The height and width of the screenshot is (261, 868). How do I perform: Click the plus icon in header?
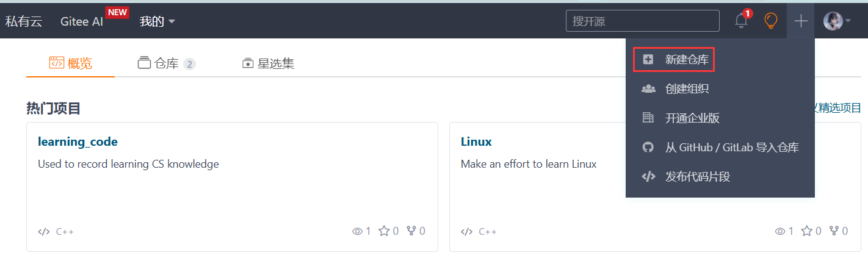[x=801, y=21]
